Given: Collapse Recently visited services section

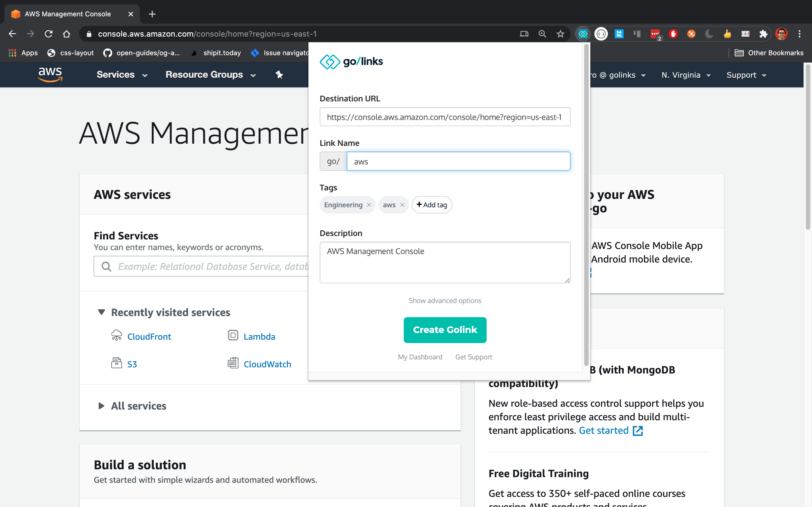Looking at the screenshot, I should (x=101, y=312).
